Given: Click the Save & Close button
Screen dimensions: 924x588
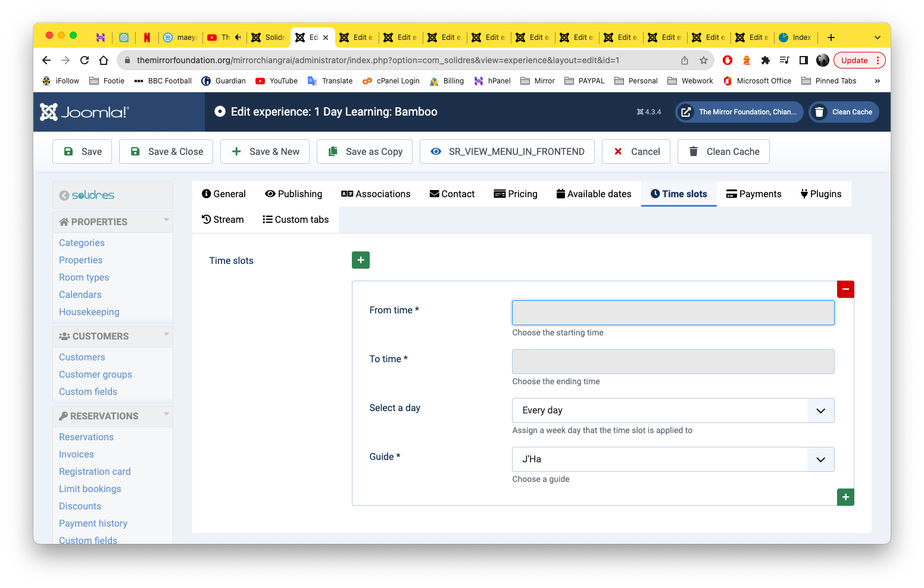Looking at the screenshot, I should click(x=167, y=152).
